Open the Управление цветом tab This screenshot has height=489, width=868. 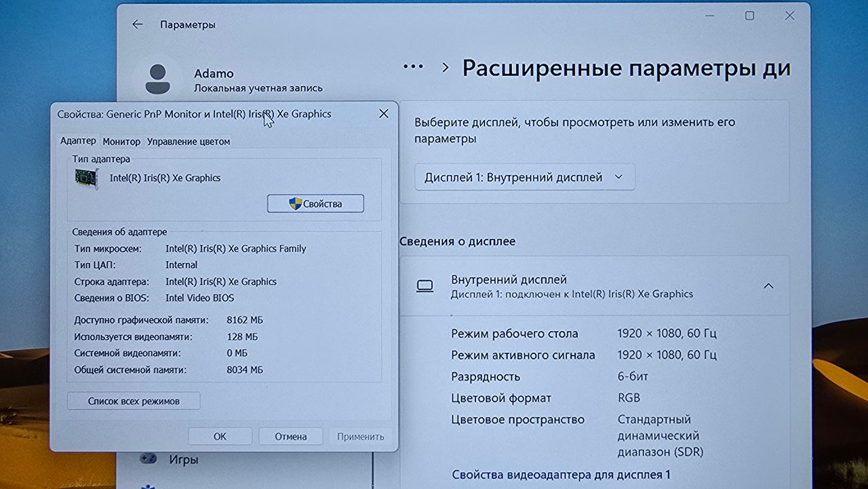coord(189,142)
